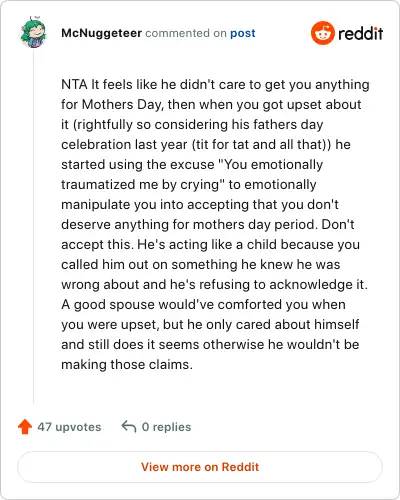400x500 pixels.
Task: Click McNuggeteer's green-haired avatar
Action: point(33,33)
